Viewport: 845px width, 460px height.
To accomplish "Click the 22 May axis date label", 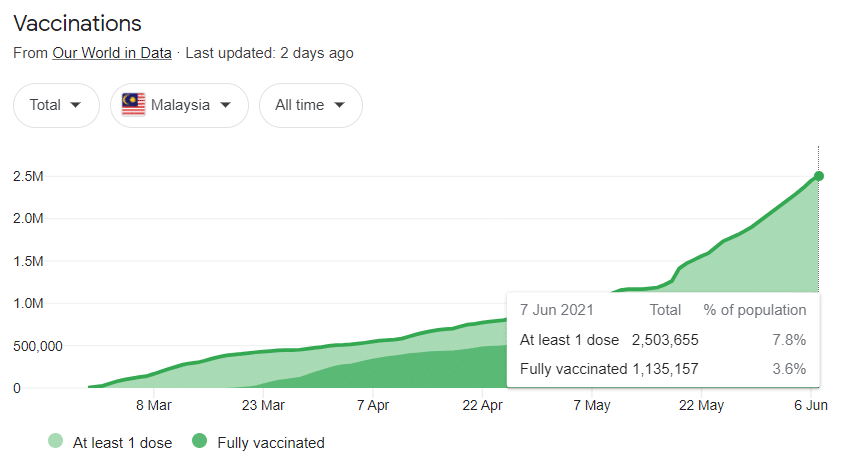I will click(x=701, y=405).
